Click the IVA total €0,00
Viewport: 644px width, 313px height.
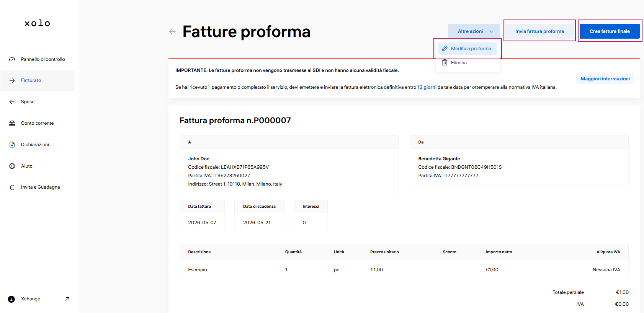click(x=622, y=304)
